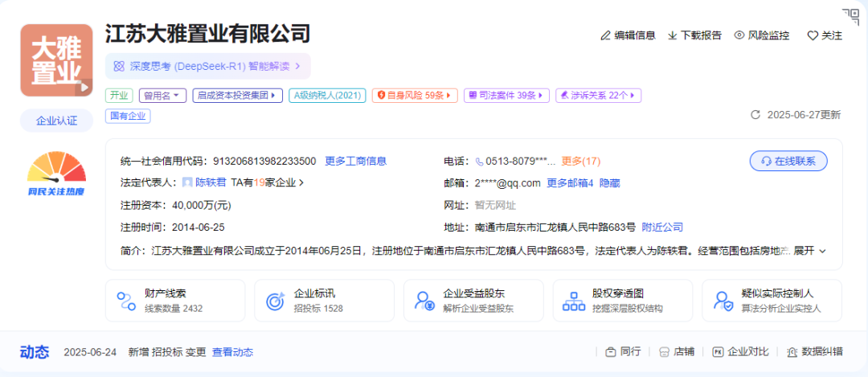Expand company 简介 with 展开

point(810,250)
